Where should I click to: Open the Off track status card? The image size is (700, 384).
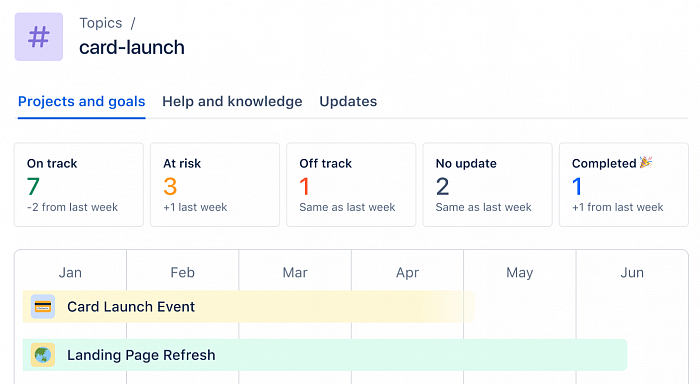coord(351,184)
